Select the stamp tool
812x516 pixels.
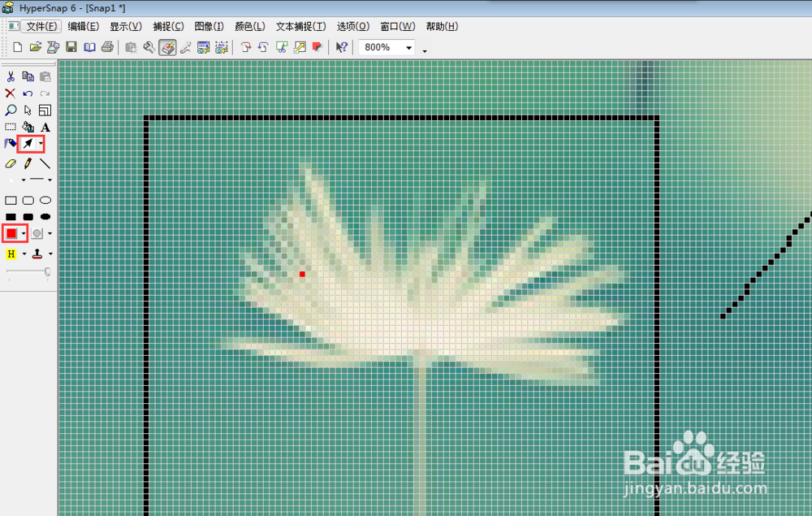coord(37,254)
